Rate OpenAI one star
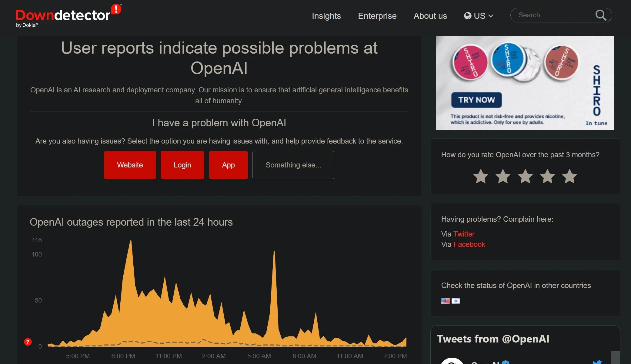This screenshot has width=631, height=364. tap(481, 177)
